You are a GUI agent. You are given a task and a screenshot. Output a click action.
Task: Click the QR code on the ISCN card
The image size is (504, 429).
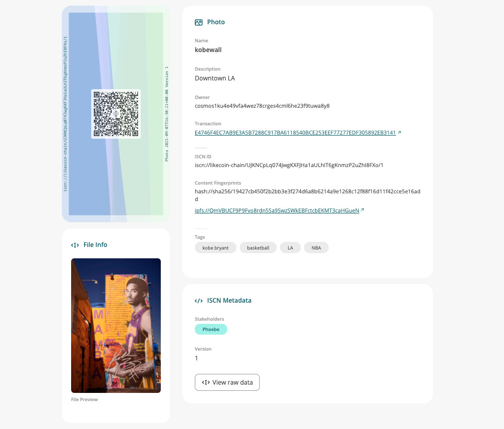(116, 114)
